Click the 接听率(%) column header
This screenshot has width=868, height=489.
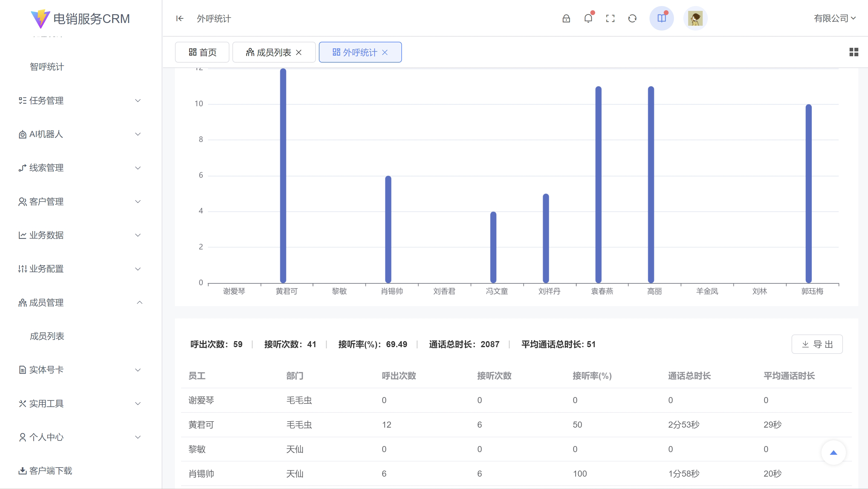tap(592, 376)
